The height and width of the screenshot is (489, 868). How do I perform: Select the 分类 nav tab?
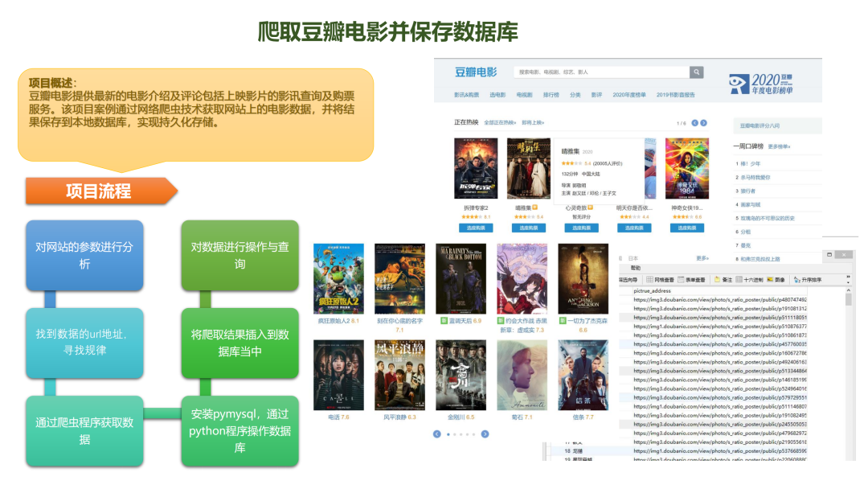coord(575,95)
